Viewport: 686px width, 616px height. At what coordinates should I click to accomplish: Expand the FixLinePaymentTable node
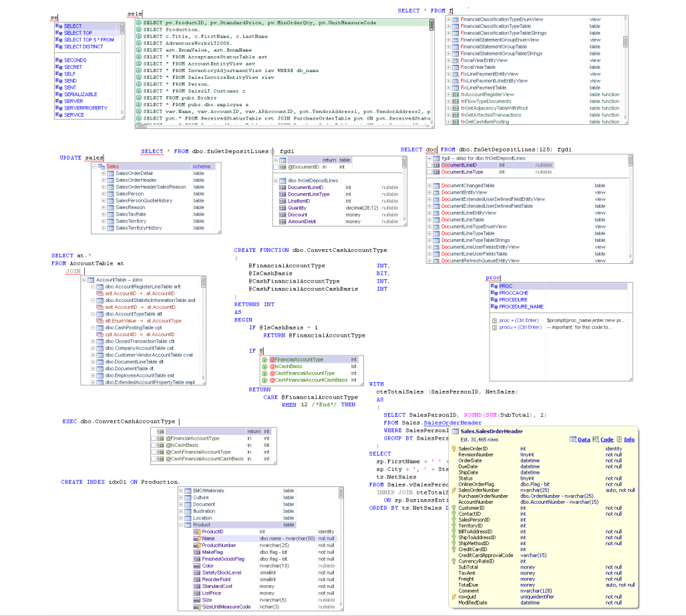[x=448, y=88]
